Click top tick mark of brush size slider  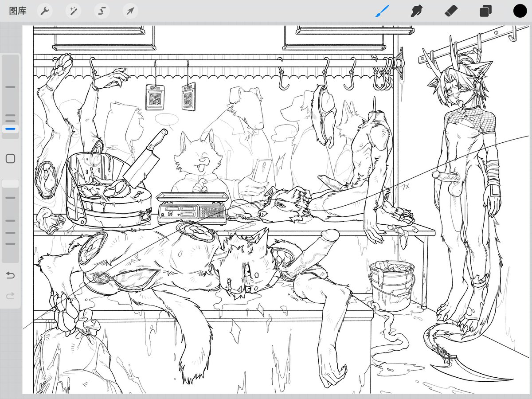[11, 87]
